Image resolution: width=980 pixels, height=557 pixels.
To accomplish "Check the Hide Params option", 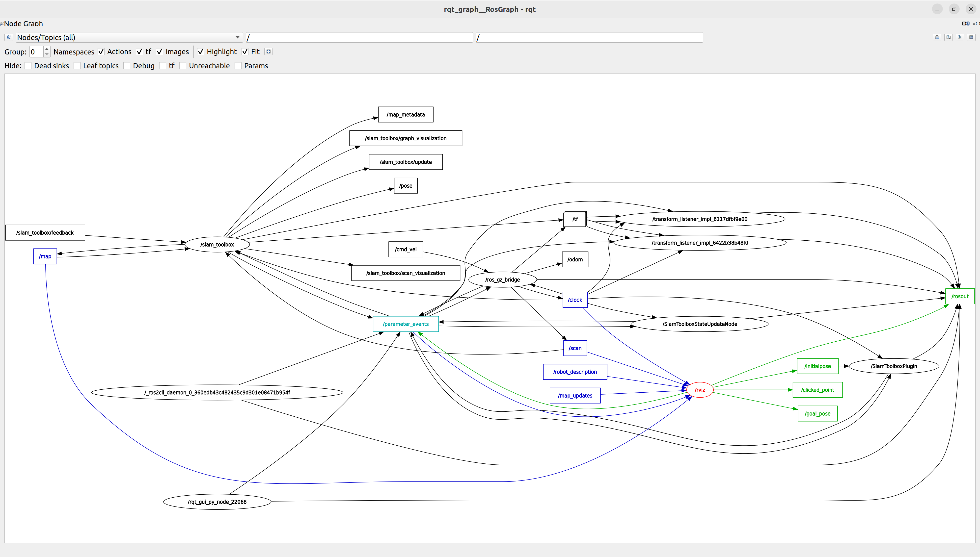I will (x=238, y=66).
